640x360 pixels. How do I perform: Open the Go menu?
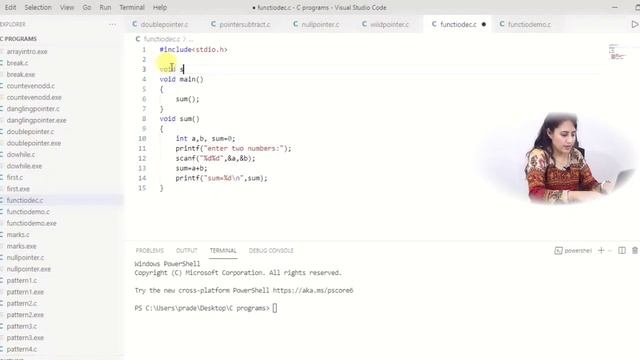pos(87,7)
